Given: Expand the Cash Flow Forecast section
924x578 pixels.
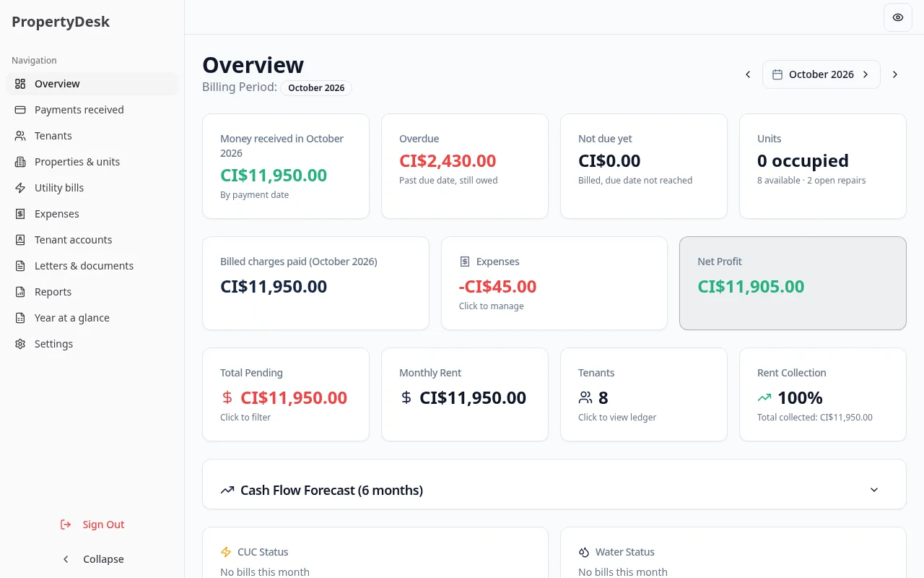Looking at the screenshot, I should [x=554, y=490].
